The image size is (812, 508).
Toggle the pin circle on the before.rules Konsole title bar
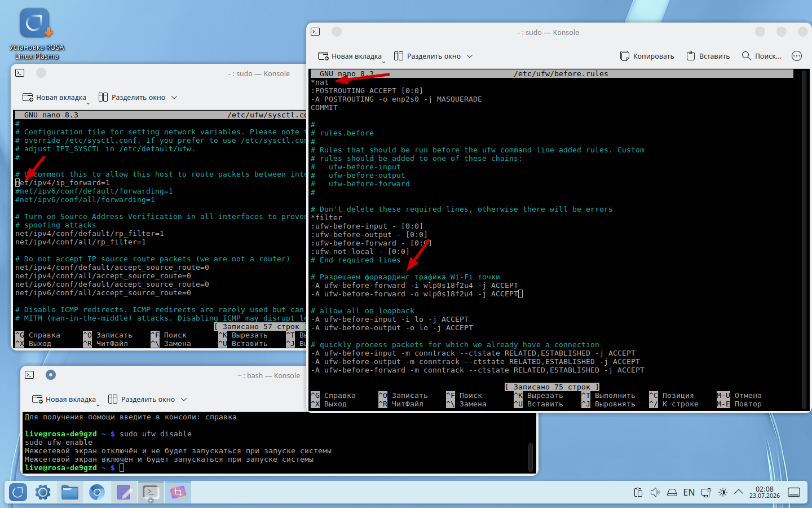[x=337, y=32]
